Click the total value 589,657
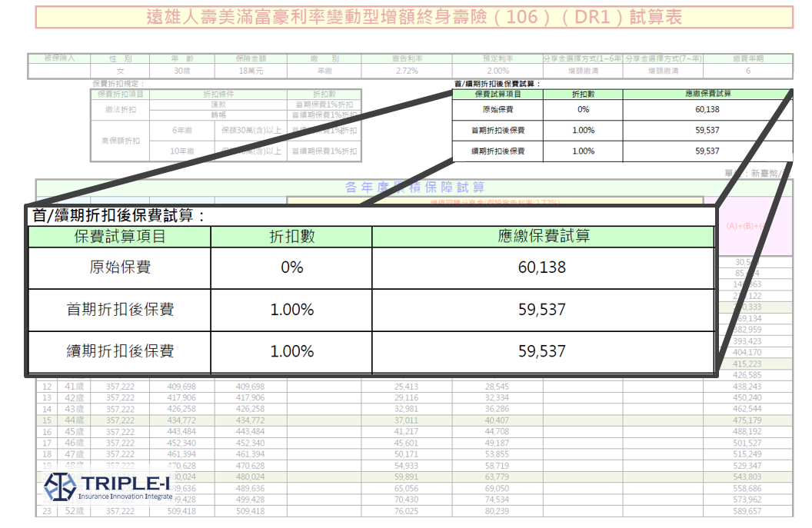 click(x=747, y=511)
